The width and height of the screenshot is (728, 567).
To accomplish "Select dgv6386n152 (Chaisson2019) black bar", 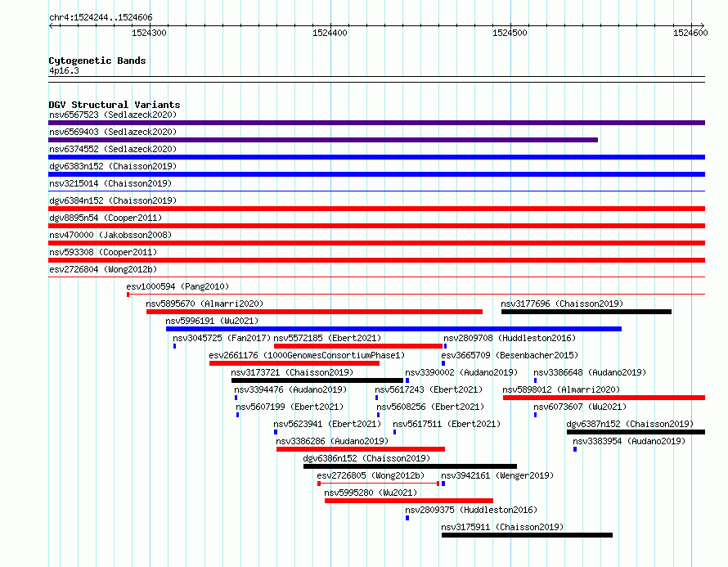I will (410, 466).
